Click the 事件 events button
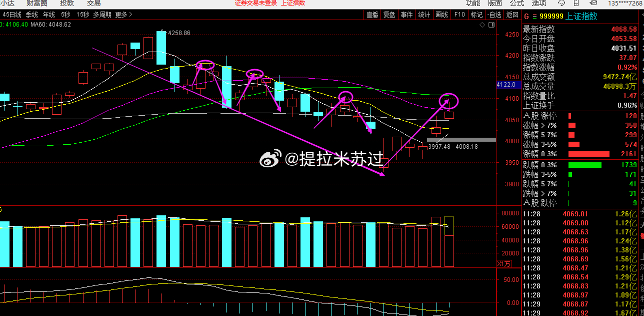 point(407,15)
